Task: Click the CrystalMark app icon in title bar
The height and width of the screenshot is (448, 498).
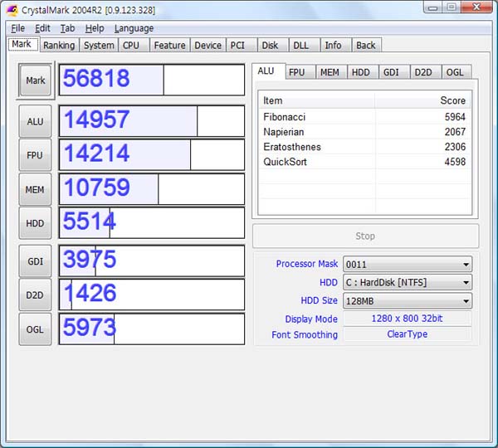Action: (x=12, y=10)
